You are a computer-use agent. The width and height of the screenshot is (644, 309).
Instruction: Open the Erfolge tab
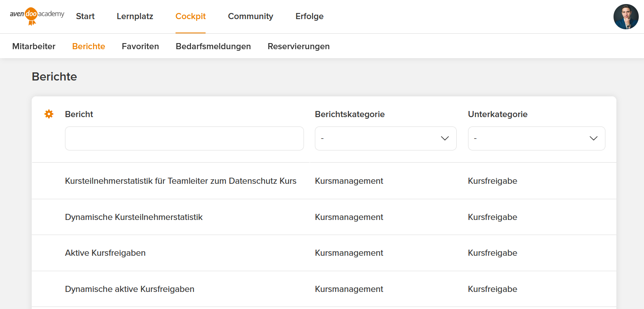(309, 16)
